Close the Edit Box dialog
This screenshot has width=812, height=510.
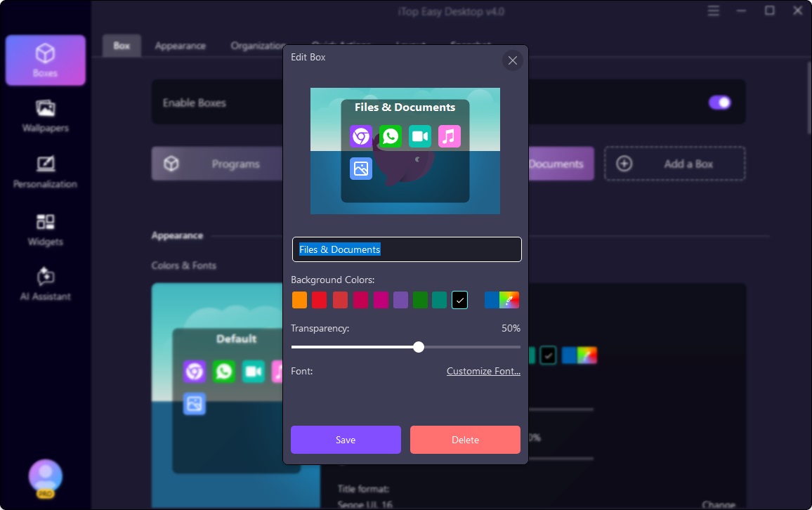tap(513, 60)
